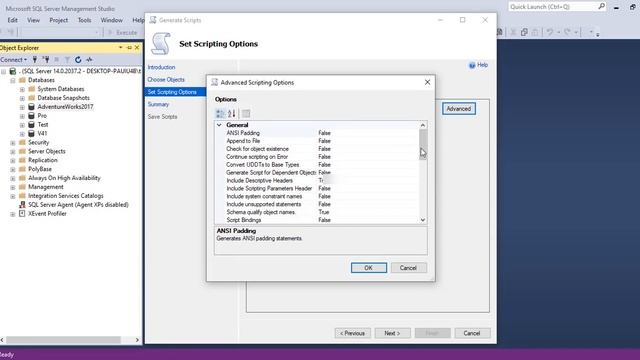The image size is (640, 360).
Task: Click the AdventureWorks2017 database icon
Action: 31,107
